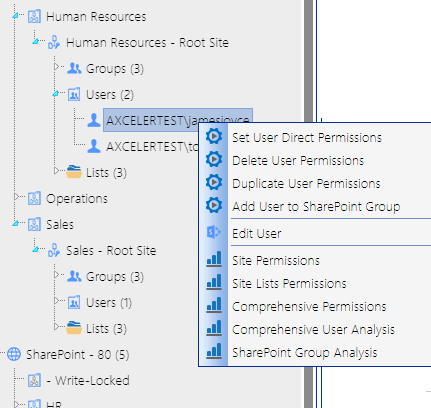The width and height of the screenshot is (431, 408).
Task: Select Operations tree item
Action: (x=77, y=199)
